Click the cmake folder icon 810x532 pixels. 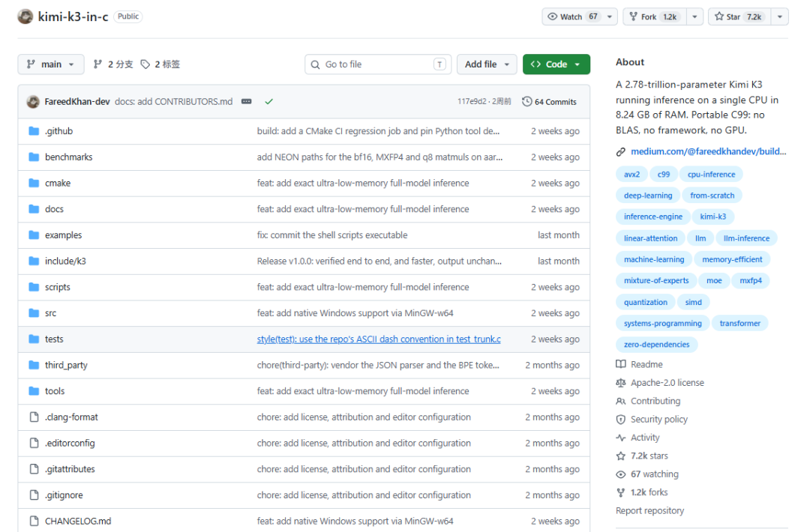tap(34, 183)
